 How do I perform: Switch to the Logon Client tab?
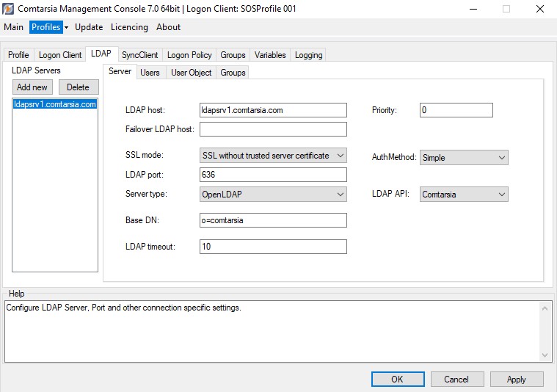(x=60, y=55)
